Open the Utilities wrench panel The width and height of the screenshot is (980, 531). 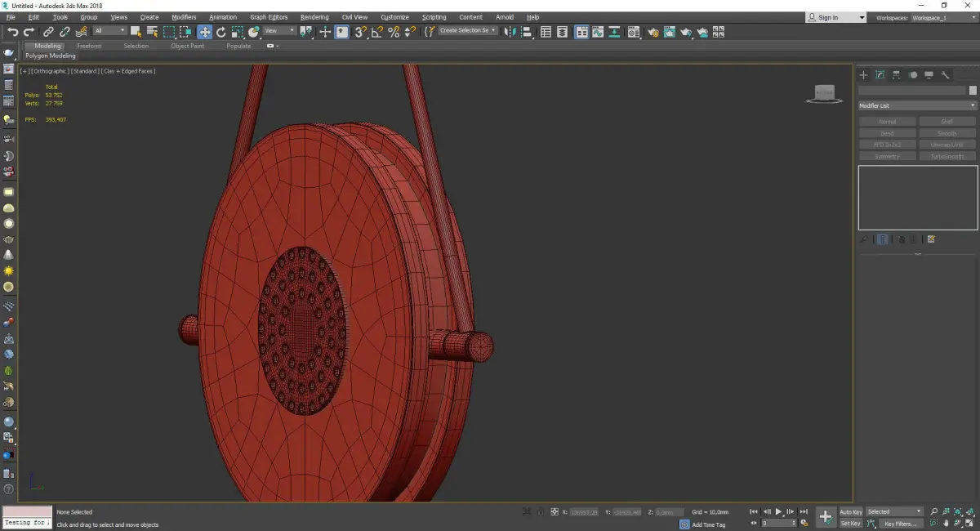946,75
